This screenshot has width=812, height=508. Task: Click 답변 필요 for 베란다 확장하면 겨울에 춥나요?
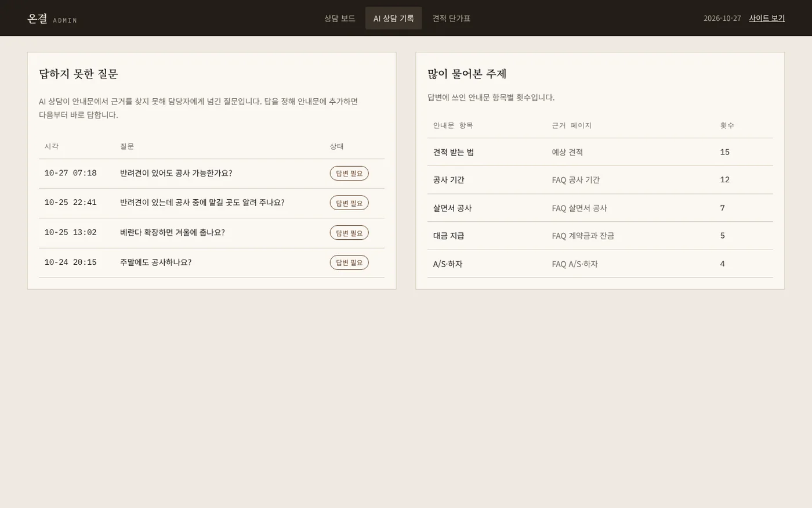pos(349,233)
